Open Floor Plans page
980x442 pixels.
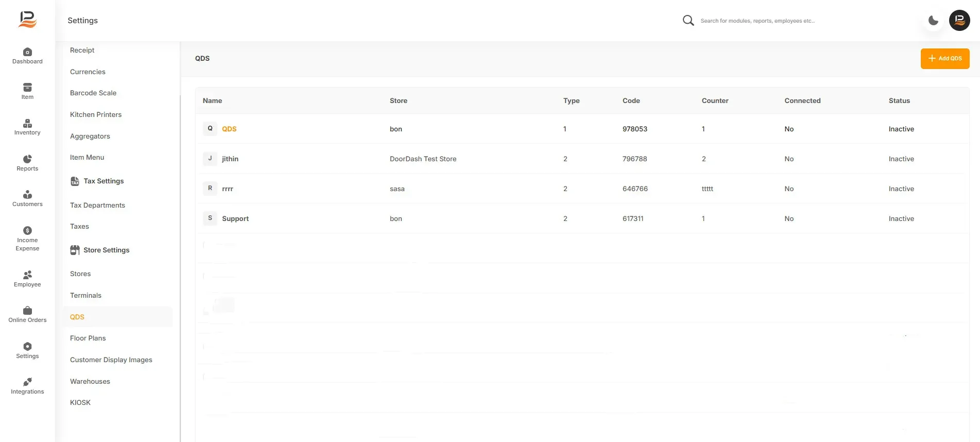click(88, 338)
